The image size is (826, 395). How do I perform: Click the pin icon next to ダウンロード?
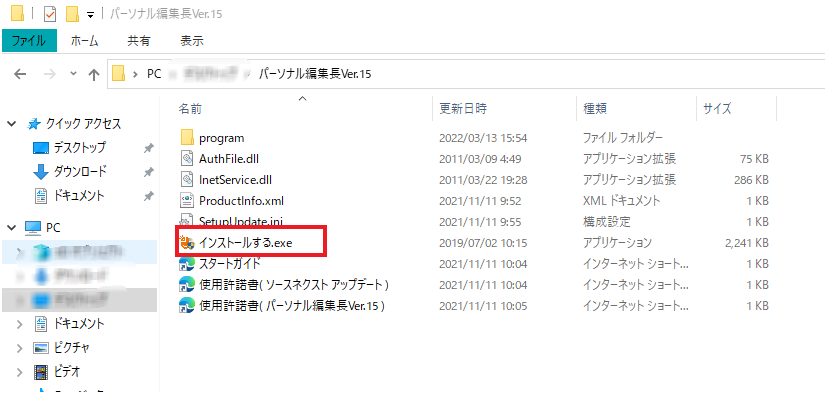coord(149,172)
